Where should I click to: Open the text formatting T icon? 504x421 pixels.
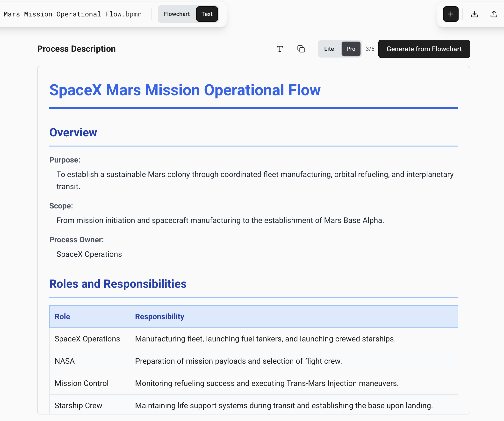[280, 49]
